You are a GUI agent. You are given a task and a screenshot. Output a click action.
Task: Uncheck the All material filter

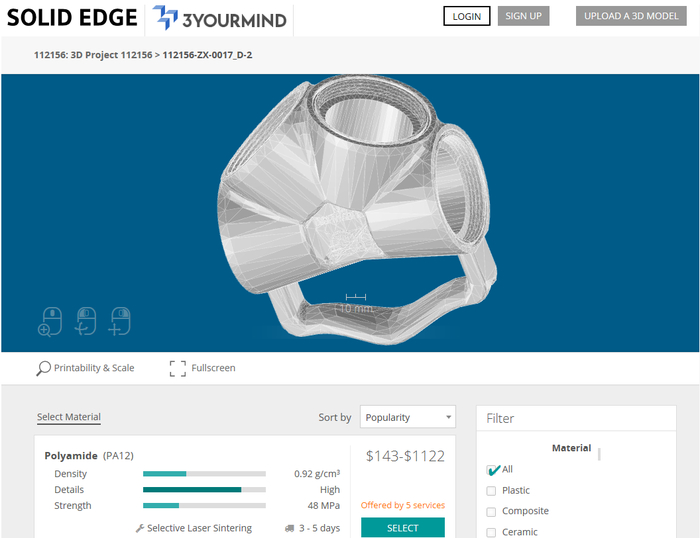coord(491,470)
